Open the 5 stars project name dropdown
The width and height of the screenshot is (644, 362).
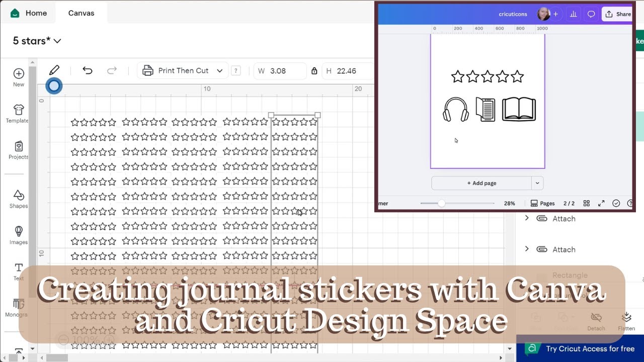[x=37, y=41]
